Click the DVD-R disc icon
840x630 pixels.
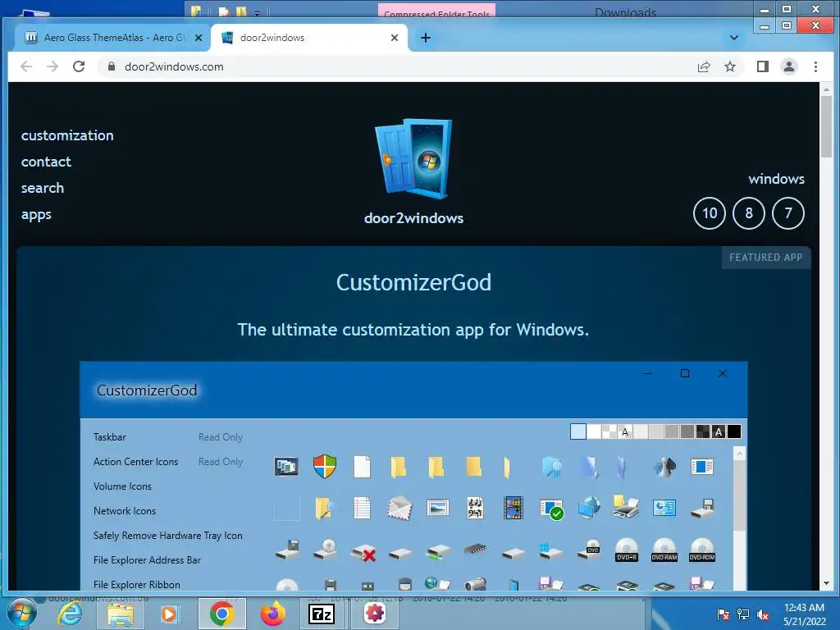pos(626,550)
